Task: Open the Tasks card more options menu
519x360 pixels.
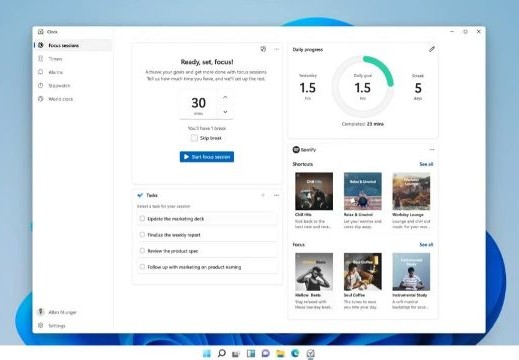Action: point(276,195)
